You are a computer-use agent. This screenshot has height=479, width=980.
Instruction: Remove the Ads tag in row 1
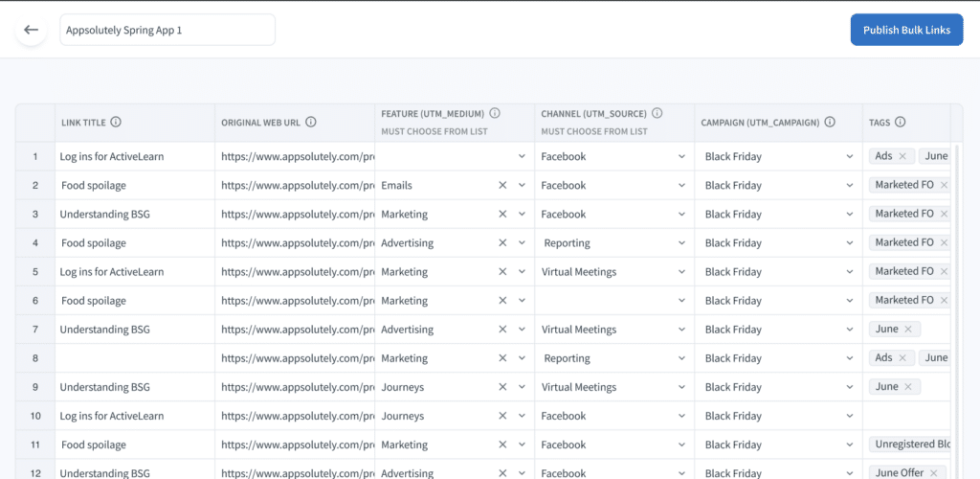pos(902,156)
